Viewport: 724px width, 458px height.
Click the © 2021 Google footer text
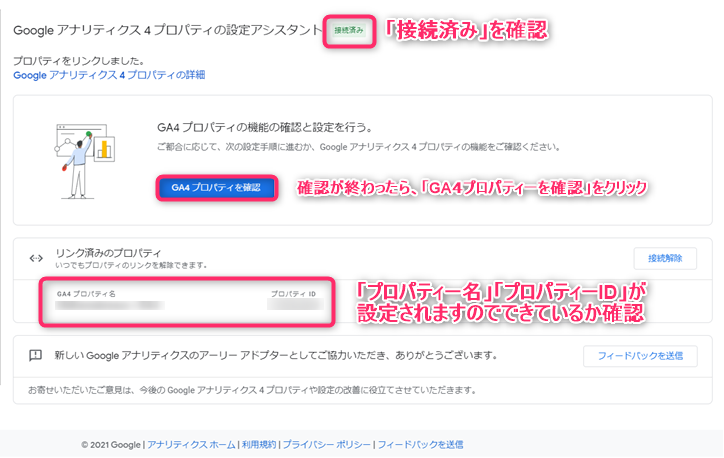110,445
